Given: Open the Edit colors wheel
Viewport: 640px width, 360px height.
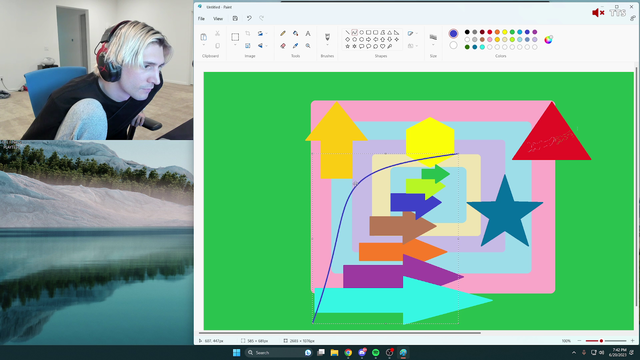Looking at the screenshot, I should tap(549, 39).
